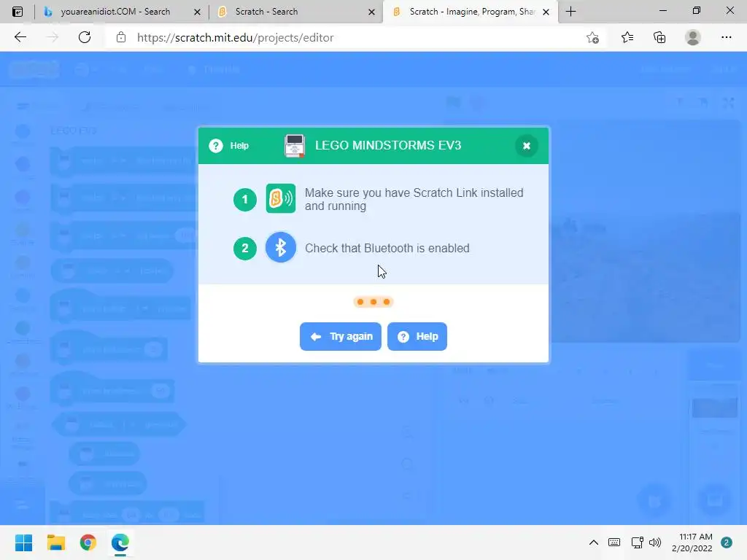Open Help link in the green dialog header

[x=229, y=146]
